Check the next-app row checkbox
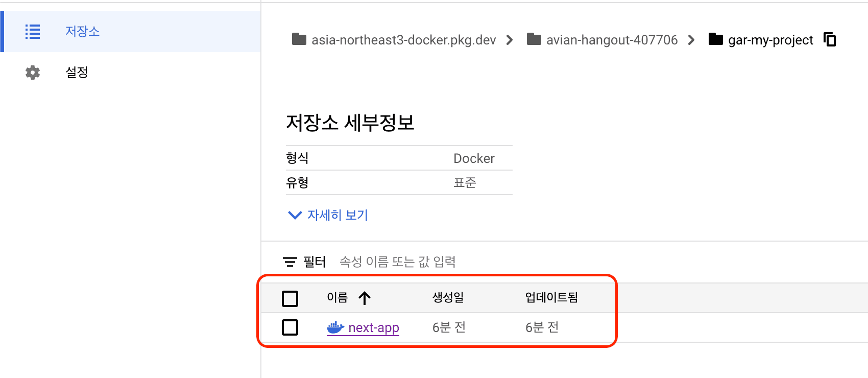This screenshot has width=868, height=378. (x=290, y=327)
